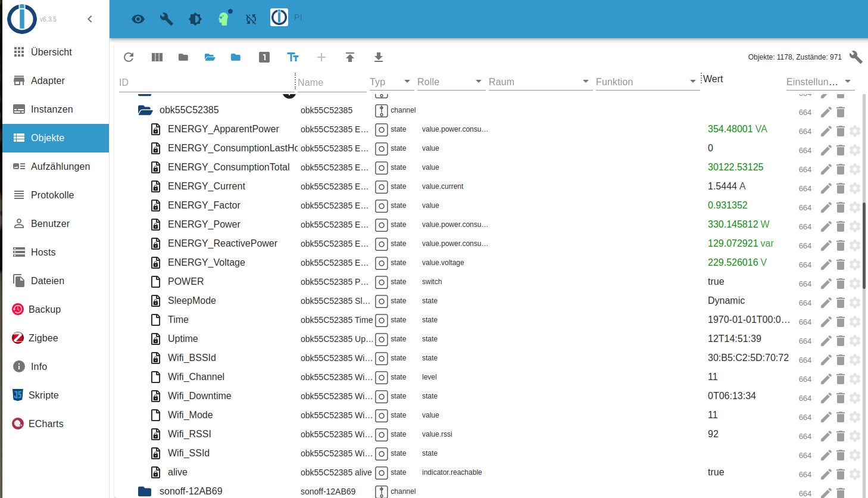The image size is (868, 498).
Task: Edit the Wifi_Channel object
Action: pos(826,378)
